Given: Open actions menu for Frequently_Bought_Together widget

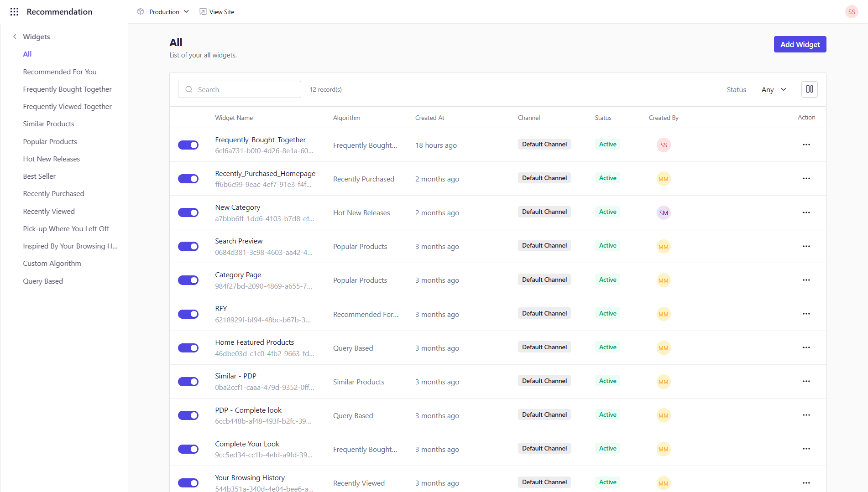Looking at the screenshot, I should click(806, 145).
